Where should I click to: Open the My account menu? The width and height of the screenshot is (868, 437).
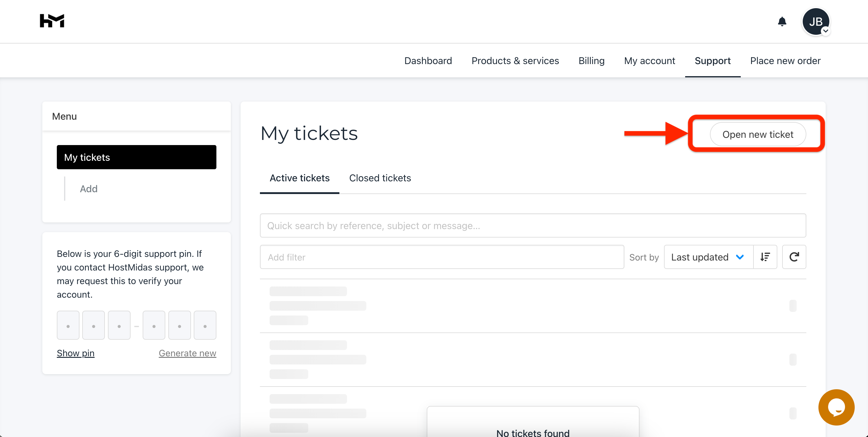649,61
